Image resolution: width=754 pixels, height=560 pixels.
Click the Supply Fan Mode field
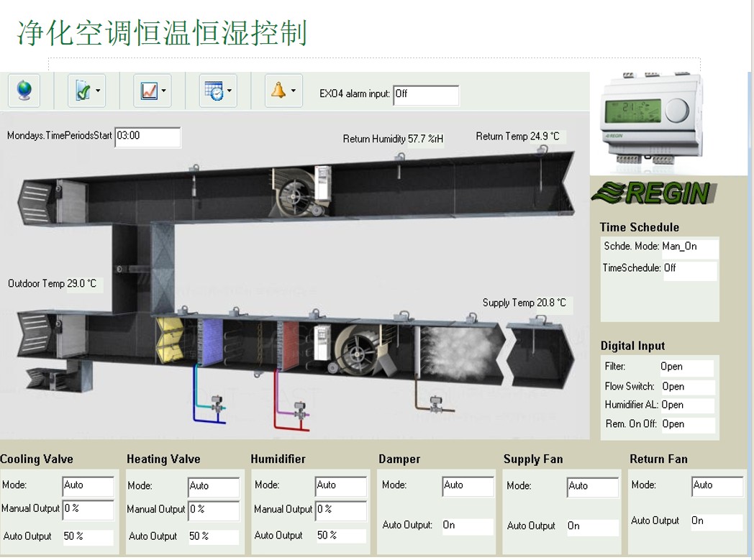click(592, 487)
